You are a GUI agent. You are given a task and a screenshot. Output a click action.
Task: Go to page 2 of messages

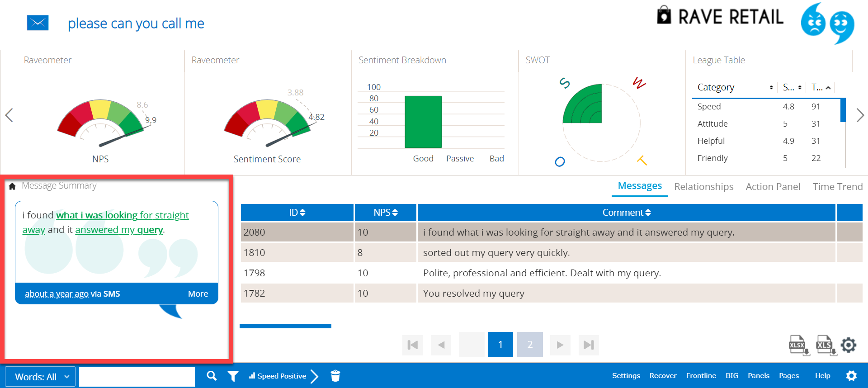[x=530, y=345]
